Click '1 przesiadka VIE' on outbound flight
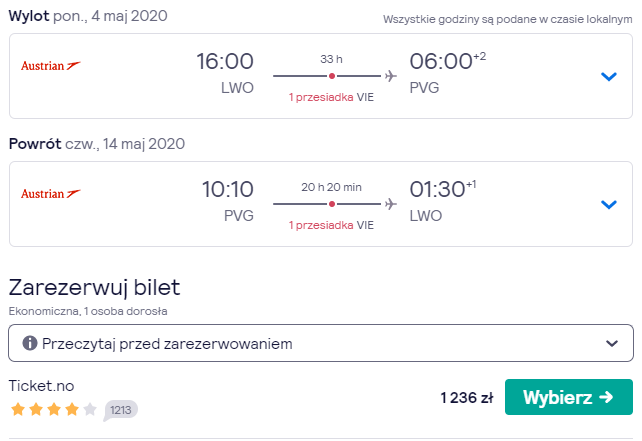The width and height of the screenshot is (642, 441). (x=331, y=97)
